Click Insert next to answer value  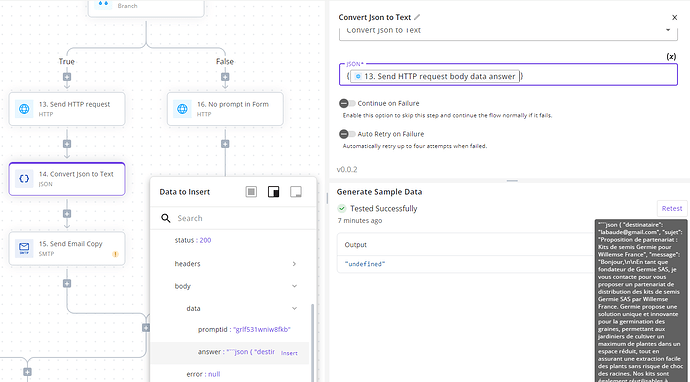click(x=289, y=353)
